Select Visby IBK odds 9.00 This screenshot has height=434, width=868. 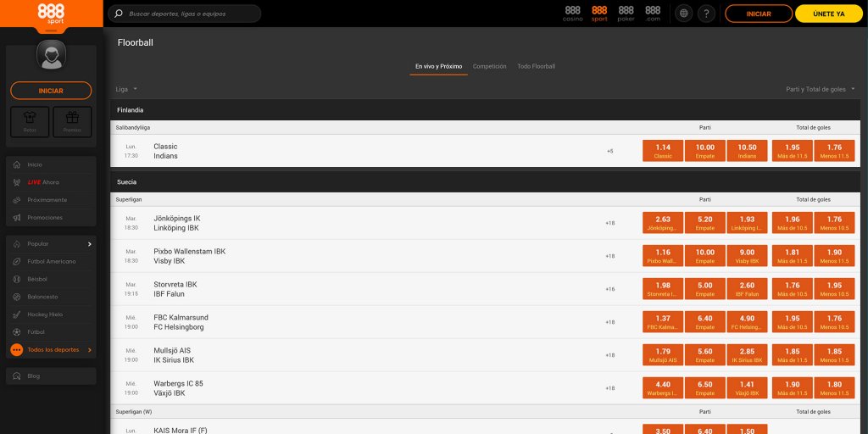pyautogui.click(x=747, y=256)
